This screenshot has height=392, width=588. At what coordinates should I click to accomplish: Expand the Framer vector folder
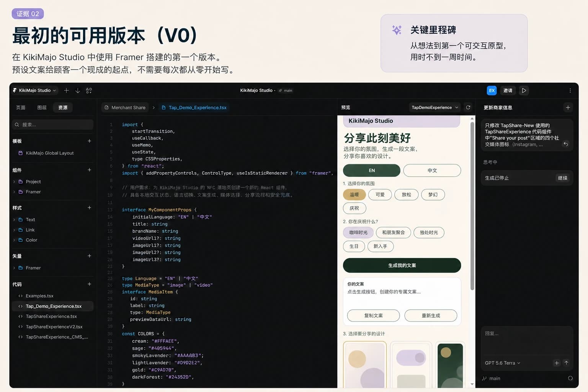pos(14,268)
